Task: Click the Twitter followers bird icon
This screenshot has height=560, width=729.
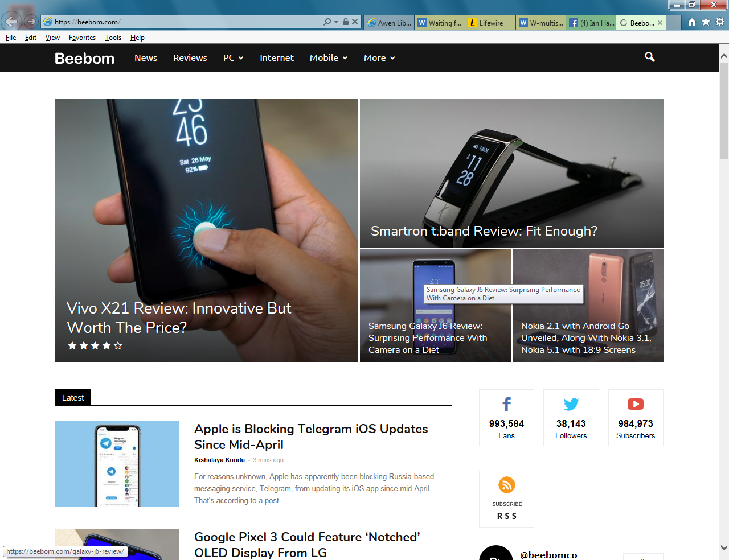Action: coord(571,405)
